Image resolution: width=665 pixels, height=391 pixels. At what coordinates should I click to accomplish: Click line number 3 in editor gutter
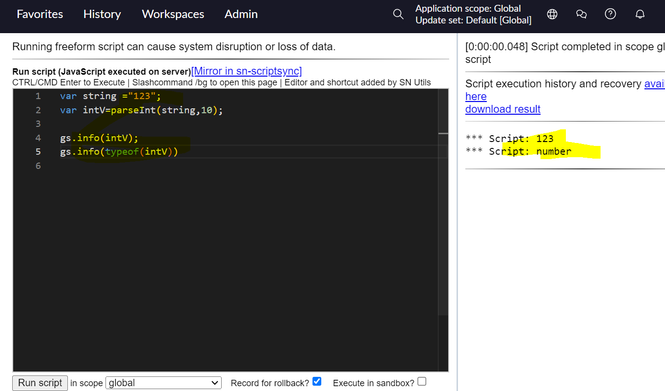38,124
